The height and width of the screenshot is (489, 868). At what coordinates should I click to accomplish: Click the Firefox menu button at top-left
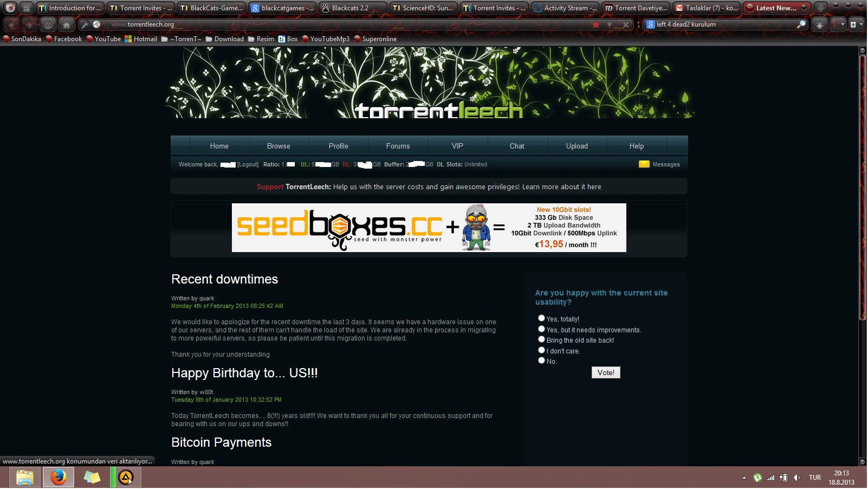click(x=10, y=8)
